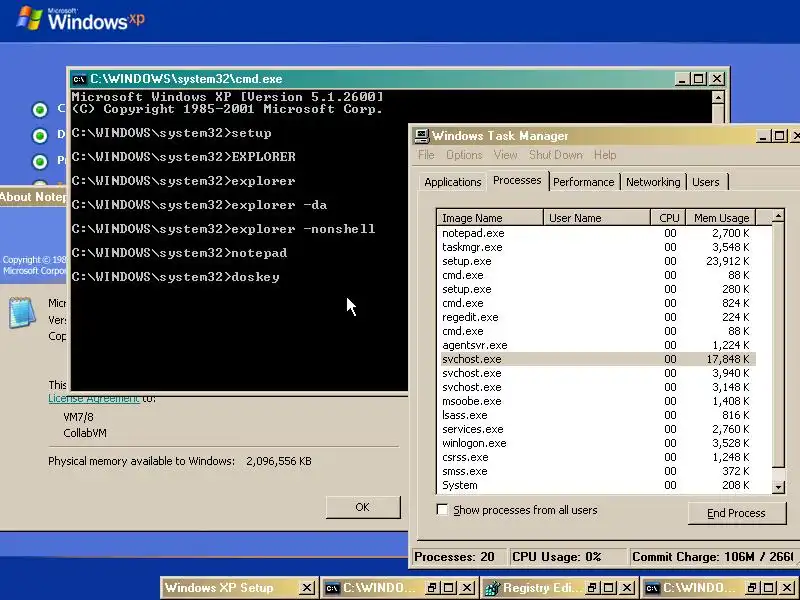
Task: Select the taskmgr.exe process row
Action: (596, 247)
